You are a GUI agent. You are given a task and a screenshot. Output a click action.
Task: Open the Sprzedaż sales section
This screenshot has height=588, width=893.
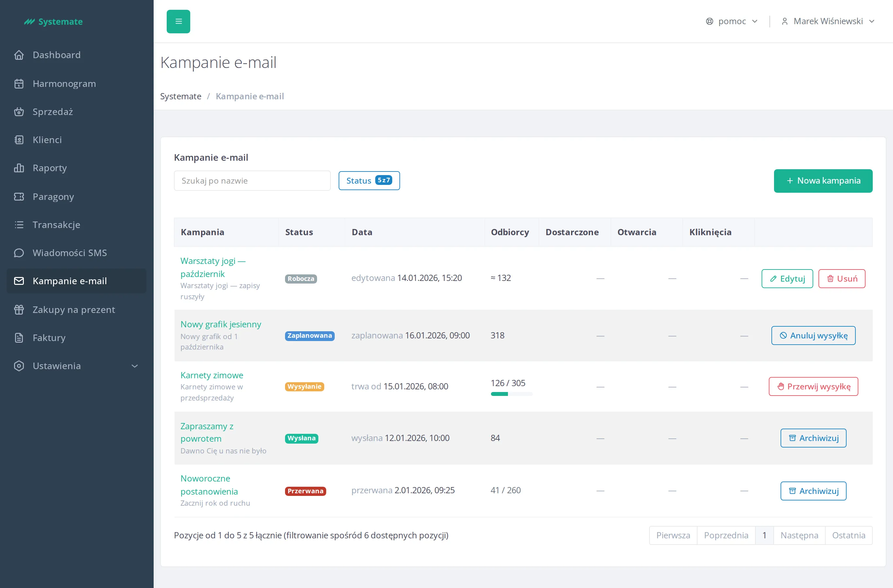76,111
